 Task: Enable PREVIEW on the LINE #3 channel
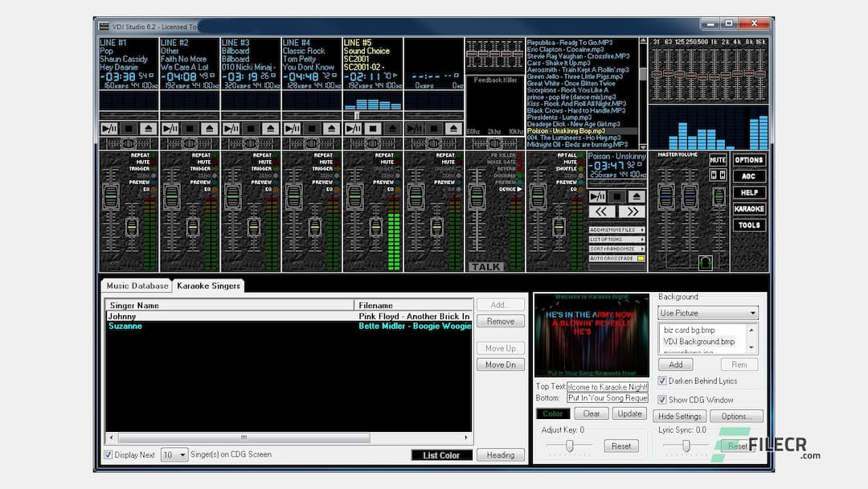276,182
